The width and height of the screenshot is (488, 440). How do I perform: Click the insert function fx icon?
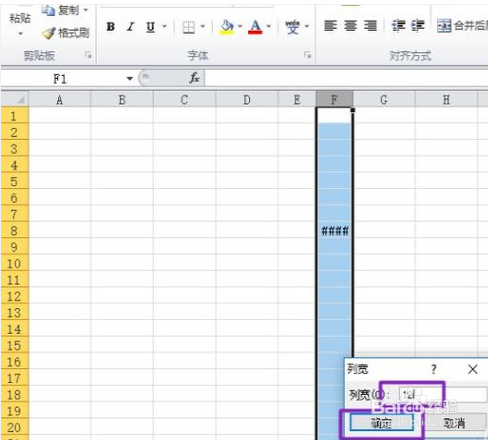(x=194, y=78)
